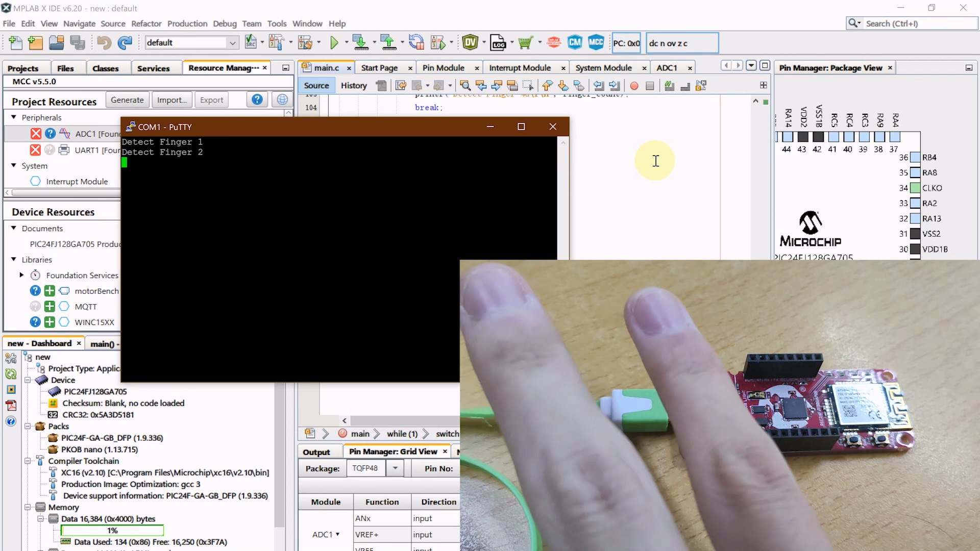
Task: Open the Debug menu
Action: click(x=225, y=23)
